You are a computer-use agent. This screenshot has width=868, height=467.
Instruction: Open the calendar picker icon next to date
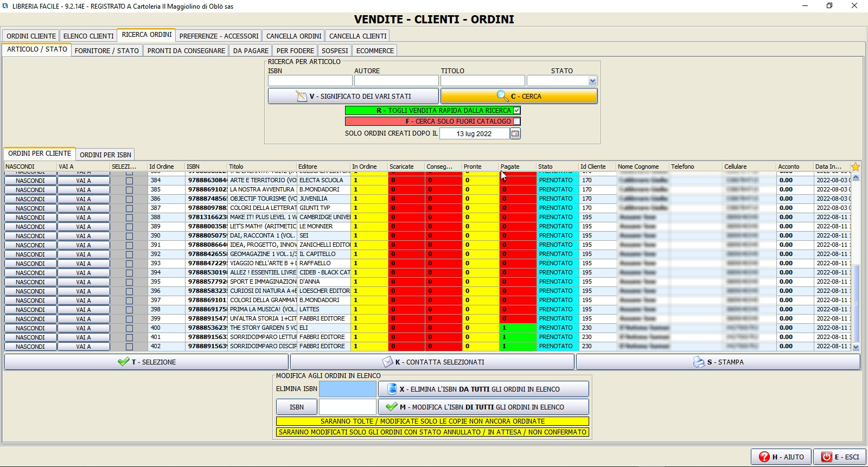coord(515,133)
